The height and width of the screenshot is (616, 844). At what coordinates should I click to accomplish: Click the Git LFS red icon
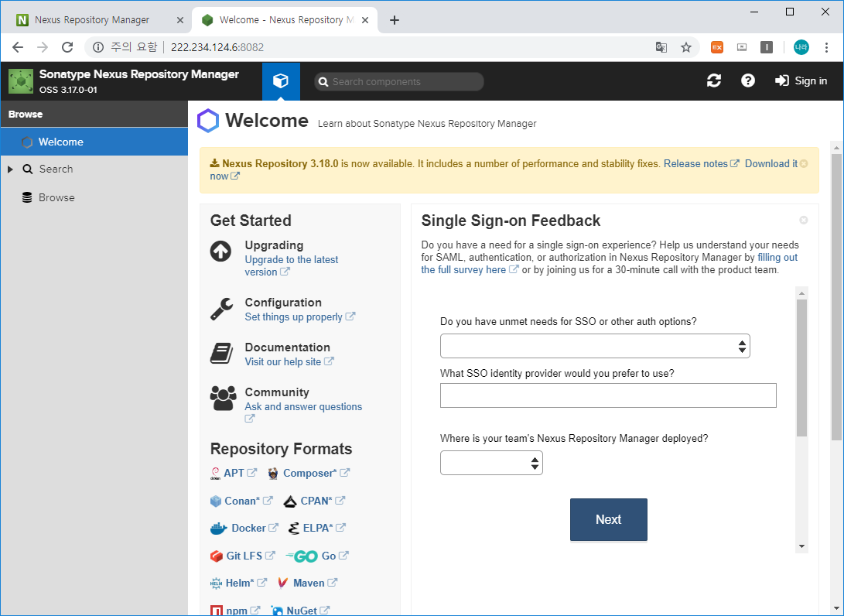(x=217, y=556)
